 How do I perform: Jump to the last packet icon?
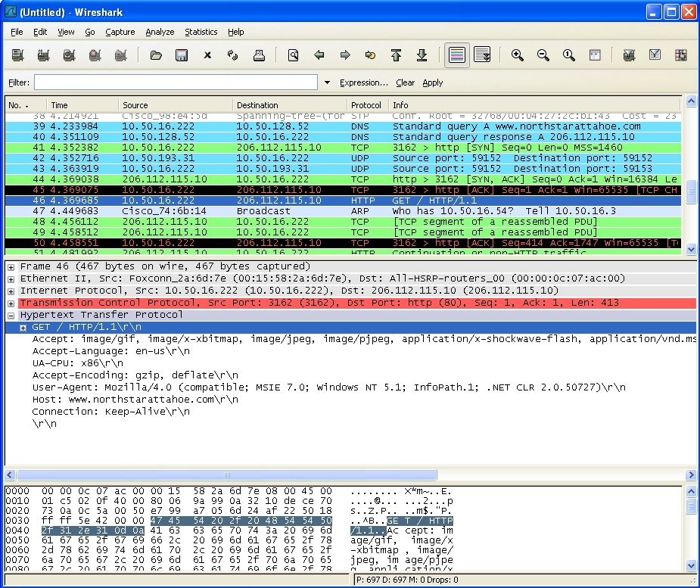tap(422, 55)
